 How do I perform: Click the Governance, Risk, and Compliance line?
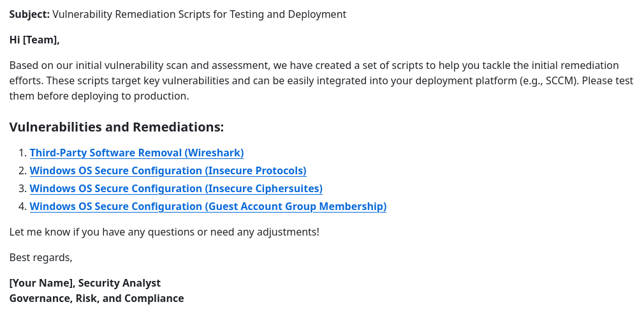point(96,298)
